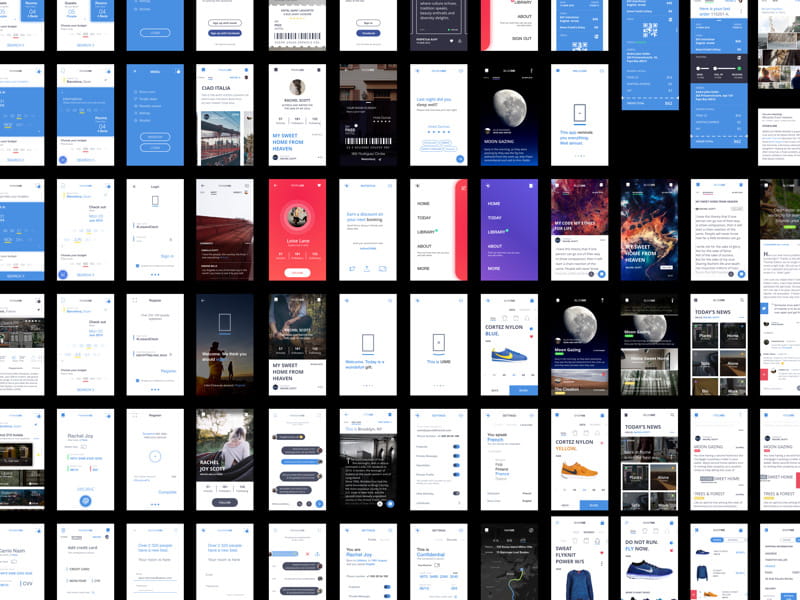Open the Cortez Nylon Blue shoe image

point(508,354)
